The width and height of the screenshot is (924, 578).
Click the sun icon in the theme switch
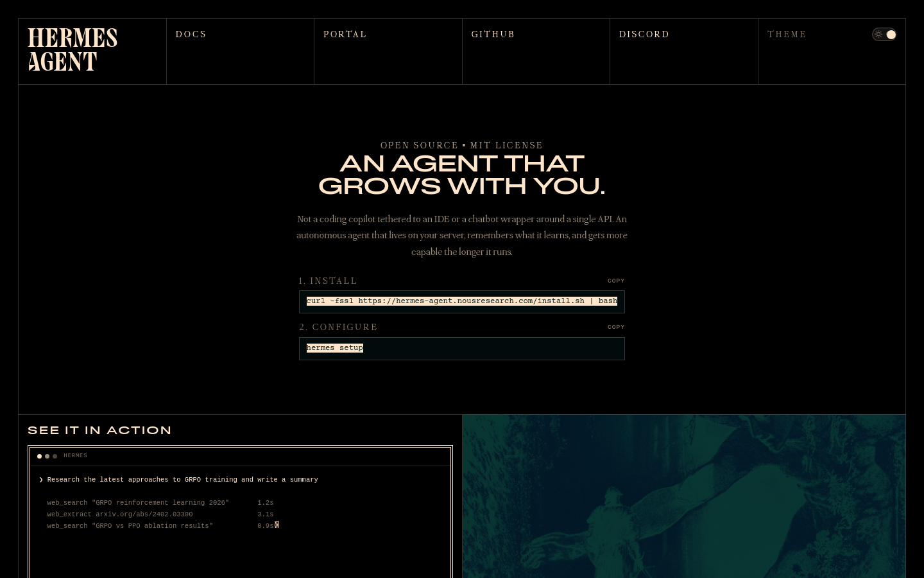[x=878, y=35]
